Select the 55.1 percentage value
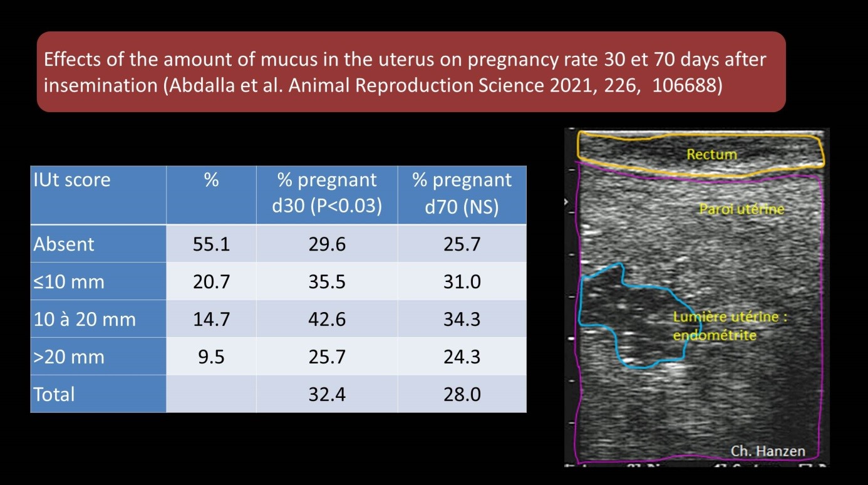This screenshot has width=868, height=485. (x=211, y=244)
